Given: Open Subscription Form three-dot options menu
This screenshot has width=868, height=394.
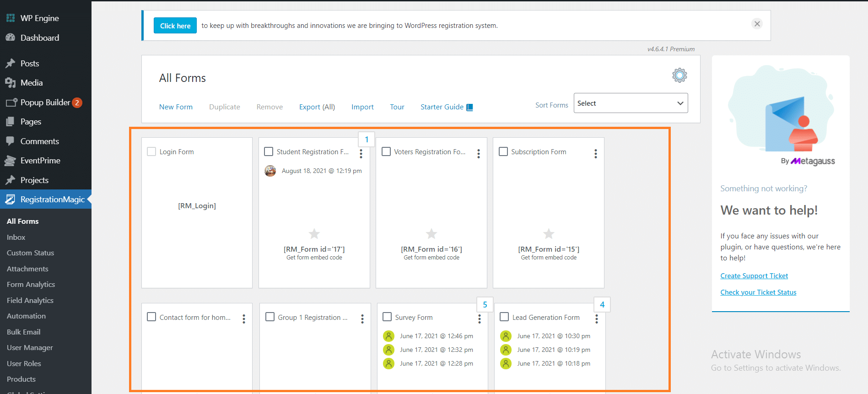Looking at the screenshot, I should pyautogui.click(x=595, y=154).
